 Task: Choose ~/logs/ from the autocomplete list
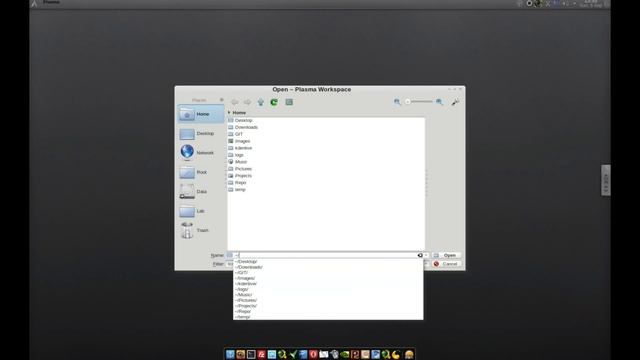coord(328,289)
